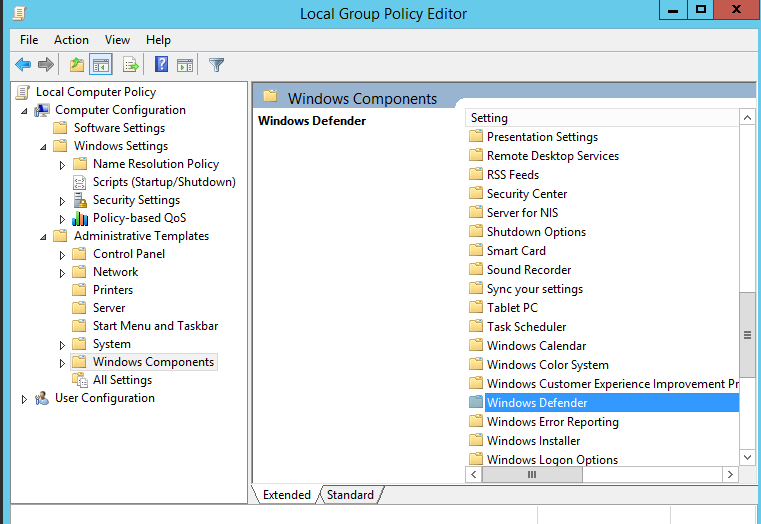Click the All Settings icon in tree
Viewport: 761px width, 524px height.
click(x=80, y=380)
